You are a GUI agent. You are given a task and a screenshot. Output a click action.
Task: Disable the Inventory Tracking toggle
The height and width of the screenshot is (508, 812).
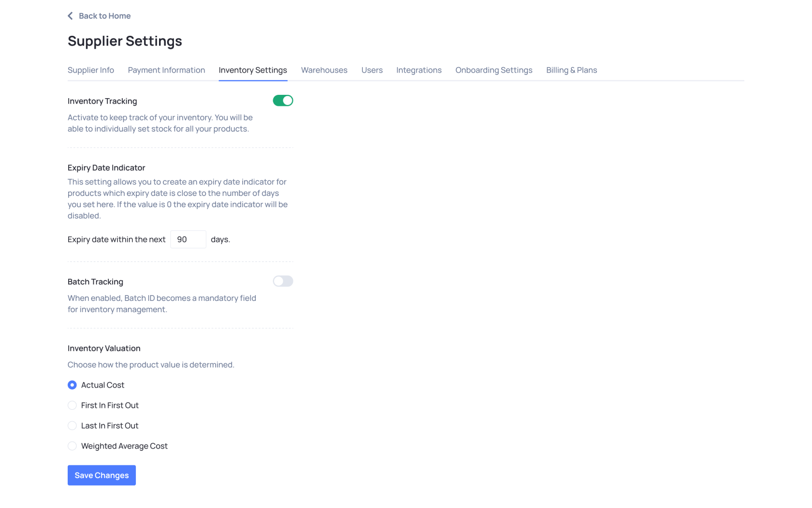(283, 101)
